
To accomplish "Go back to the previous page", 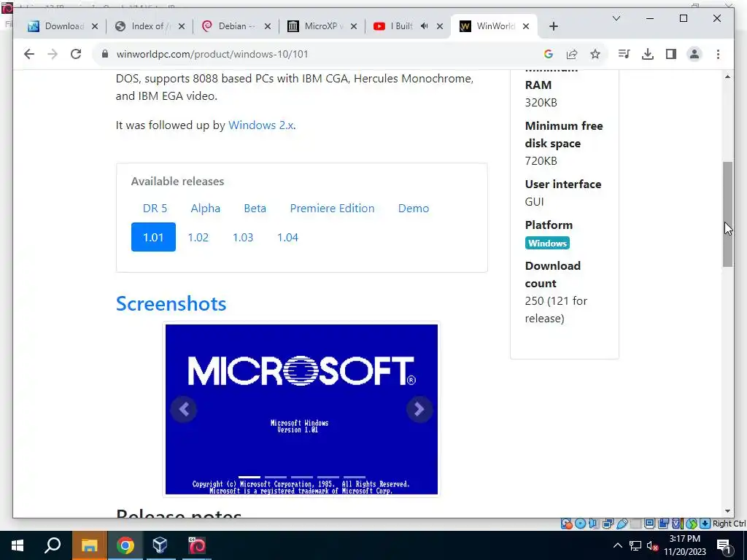I will [x=29, y=54].
